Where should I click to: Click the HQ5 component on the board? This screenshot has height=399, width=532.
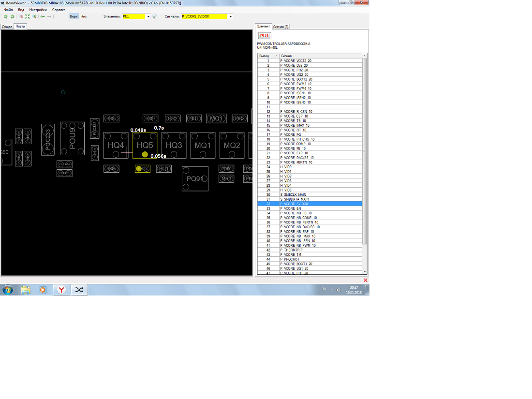[x=145, y=146]
